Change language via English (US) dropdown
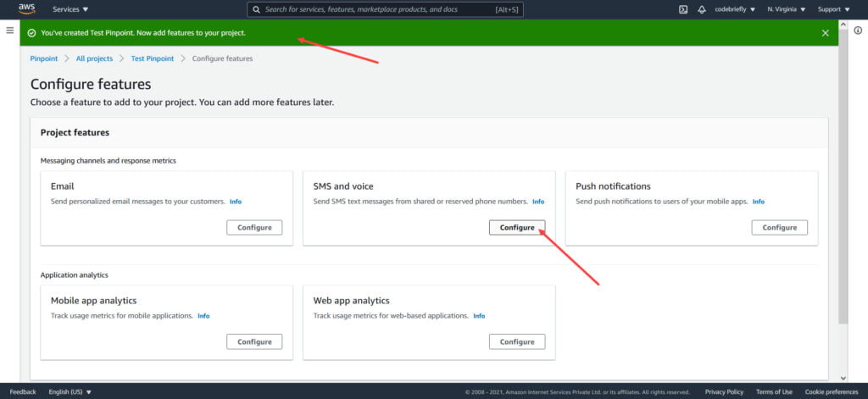The width and height of the screenshot is (868, 399). [x=70, y=392]
